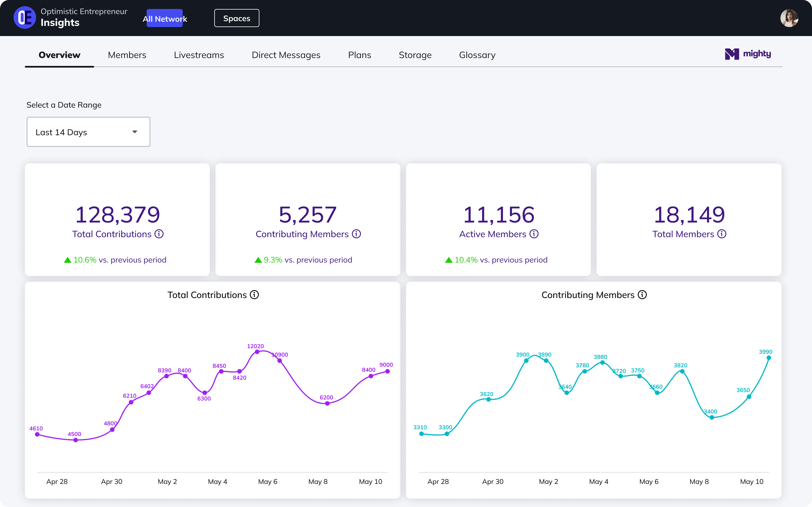Click the All Network button
This screenshot has height=507, width=812.
click(x=165, y=18)
